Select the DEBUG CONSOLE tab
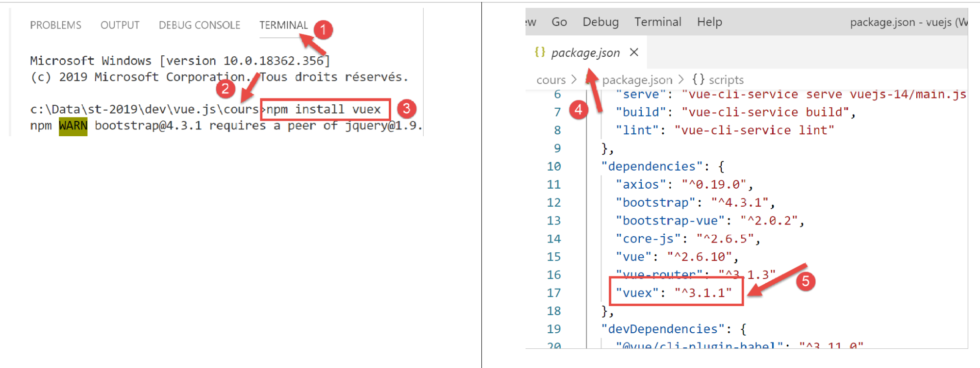Screen dimensions: 980x368 [x=199, y=25]
